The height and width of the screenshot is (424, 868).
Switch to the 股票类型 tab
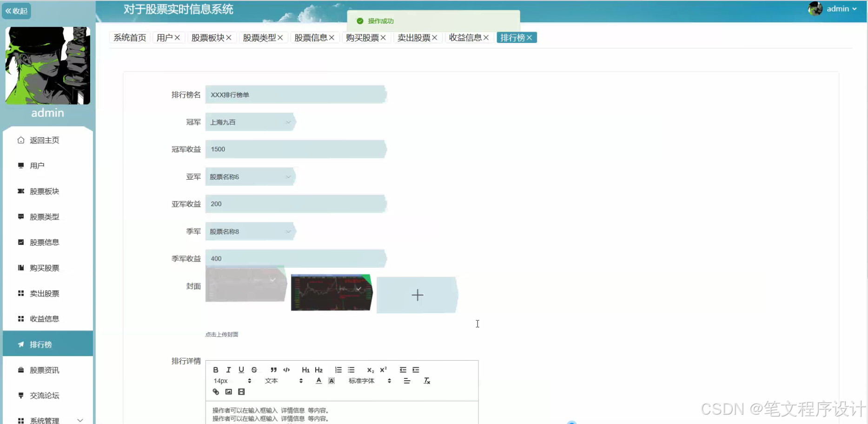coord(259,38)
